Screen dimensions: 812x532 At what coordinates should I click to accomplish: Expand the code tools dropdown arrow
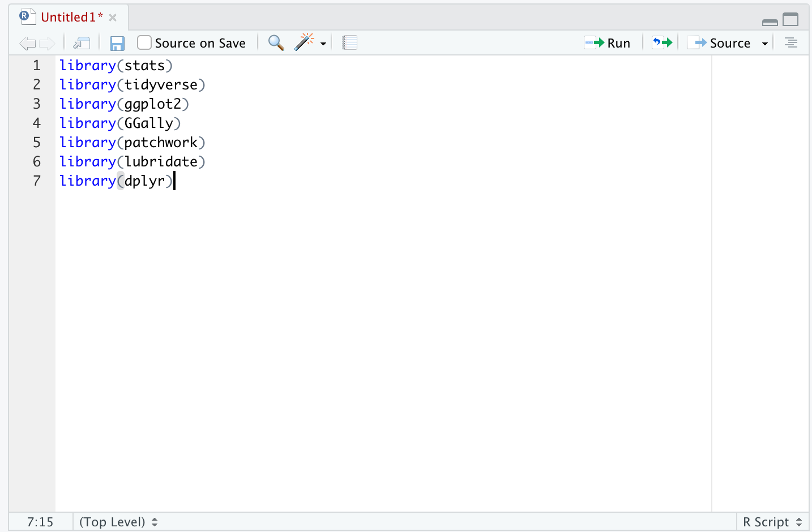pyautogui.click(x=323, y=44)
